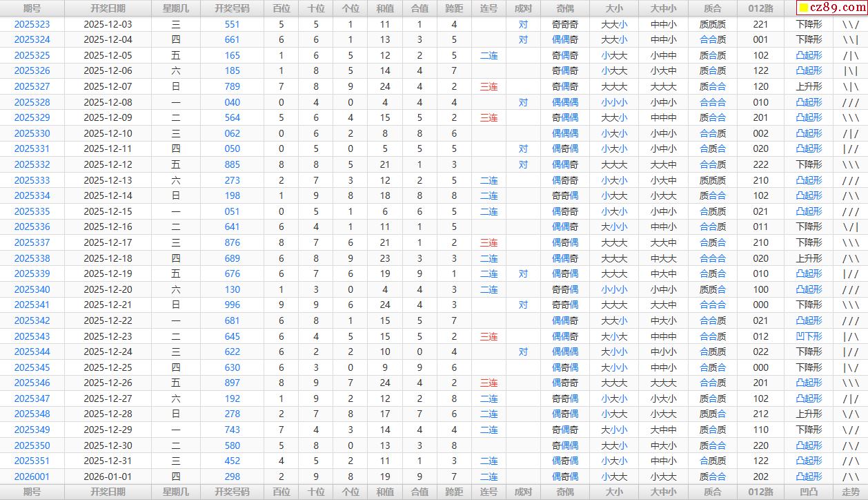Open issue 2025341 link
Image resolution: width=868 pixels, height=500 pixels.
(x=32, y=305)
